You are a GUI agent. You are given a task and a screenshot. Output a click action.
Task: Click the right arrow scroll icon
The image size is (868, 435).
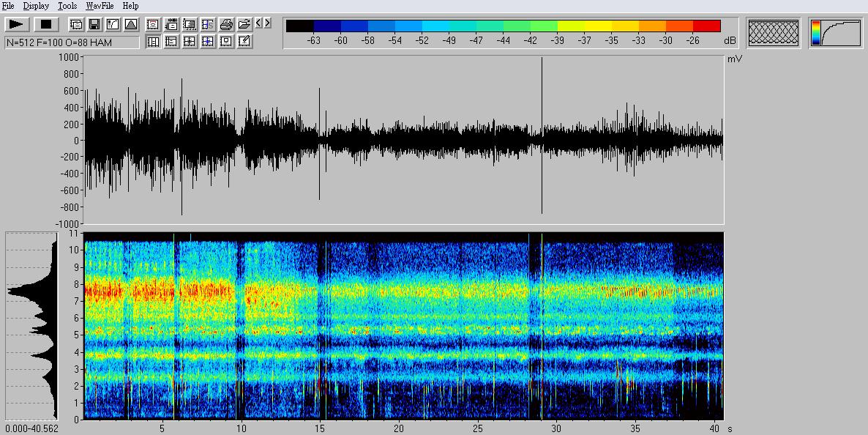point(267,23)
